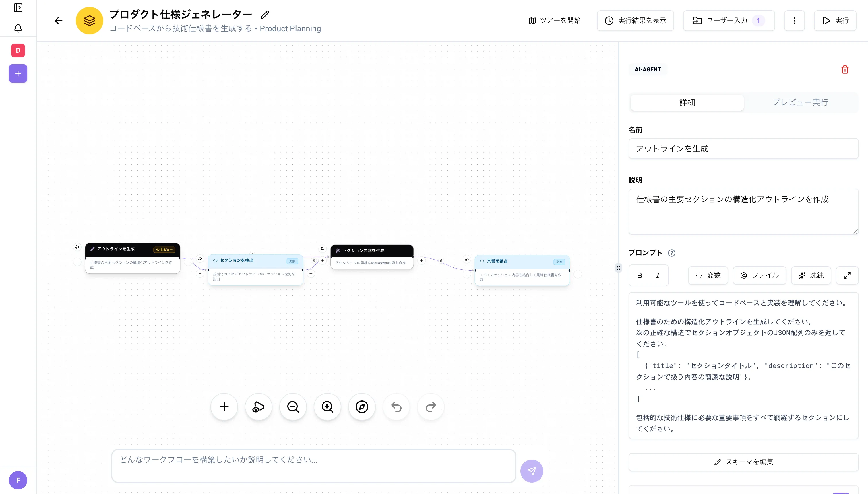The width and height of the screenshot is (868, 494).
Task: Undo the last canvas action
Action: 396,407
